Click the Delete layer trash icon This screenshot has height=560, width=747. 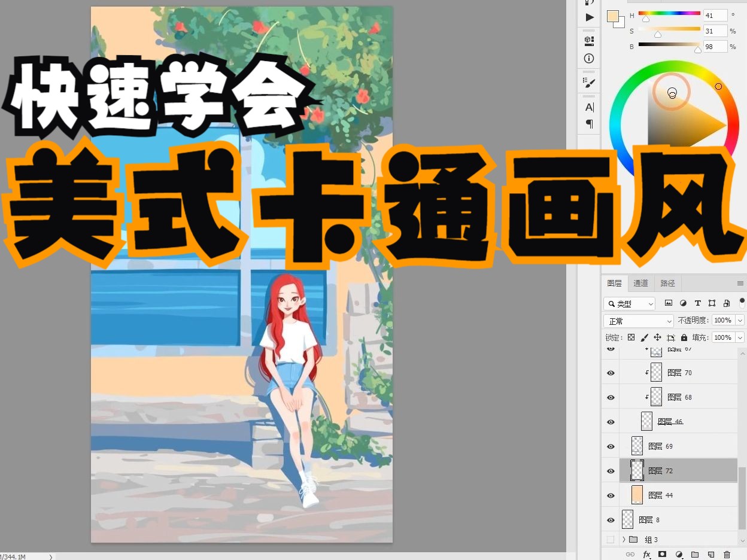(727, 555)
